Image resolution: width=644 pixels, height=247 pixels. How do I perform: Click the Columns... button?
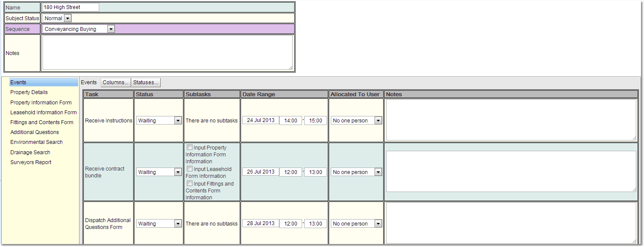[x=116, y=82]
